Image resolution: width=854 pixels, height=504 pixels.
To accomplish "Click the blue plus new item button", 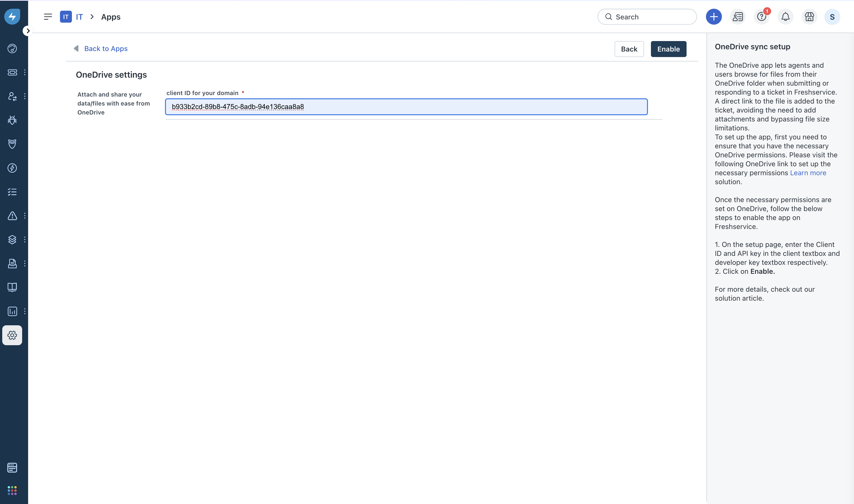I will coord(713,17).
